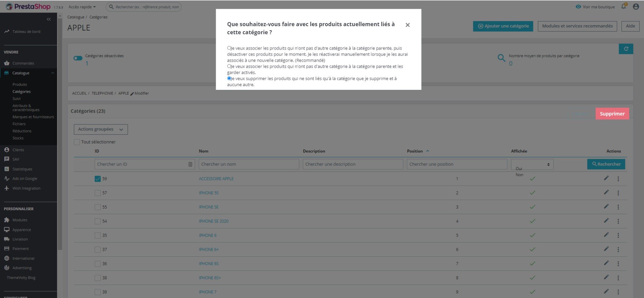This screenshot has height=298, width=644.
Task: Click the Supprimer button
Action: pos(612,114)
